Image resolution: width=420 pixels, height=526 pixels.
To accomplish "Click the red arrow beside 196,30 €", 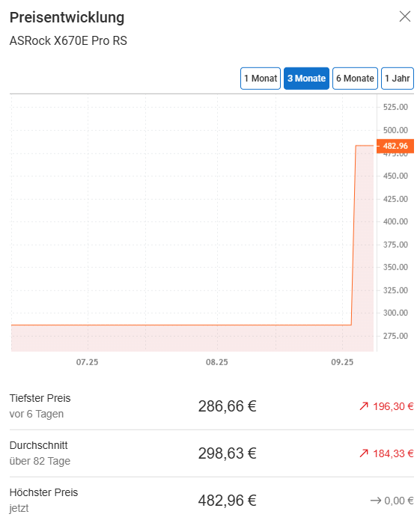I will (364, 406).
